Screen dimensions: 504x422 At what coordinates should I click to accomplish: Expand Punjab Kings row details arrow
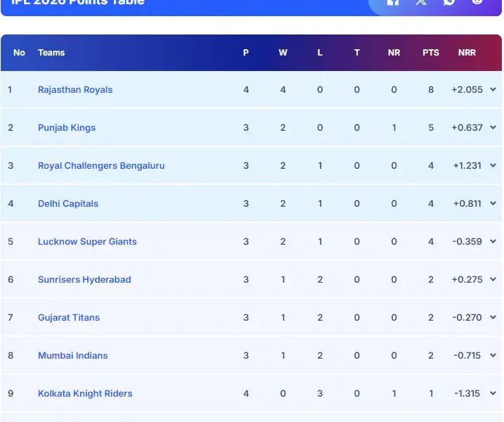[x=493, y=128]
